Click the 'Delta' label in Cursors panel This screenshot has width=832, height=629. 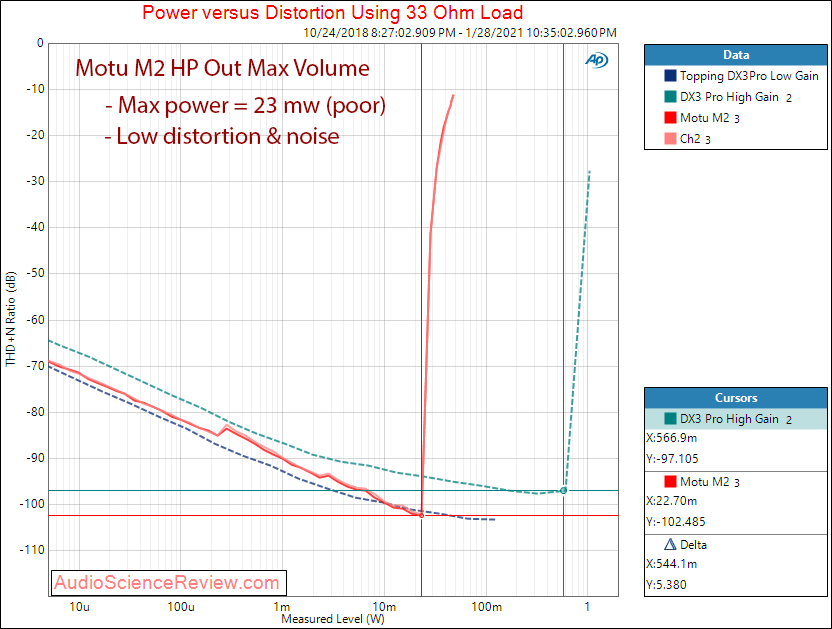[694, 545]
